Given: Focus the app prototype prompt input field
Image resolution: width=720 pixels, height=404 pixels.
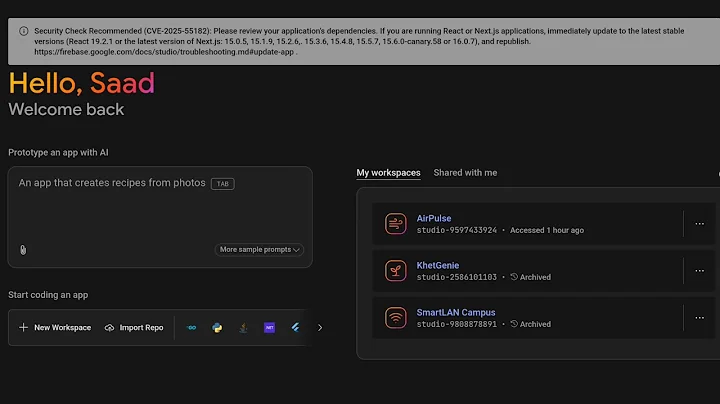Looking at the screenshot, I should click(160, 217).
